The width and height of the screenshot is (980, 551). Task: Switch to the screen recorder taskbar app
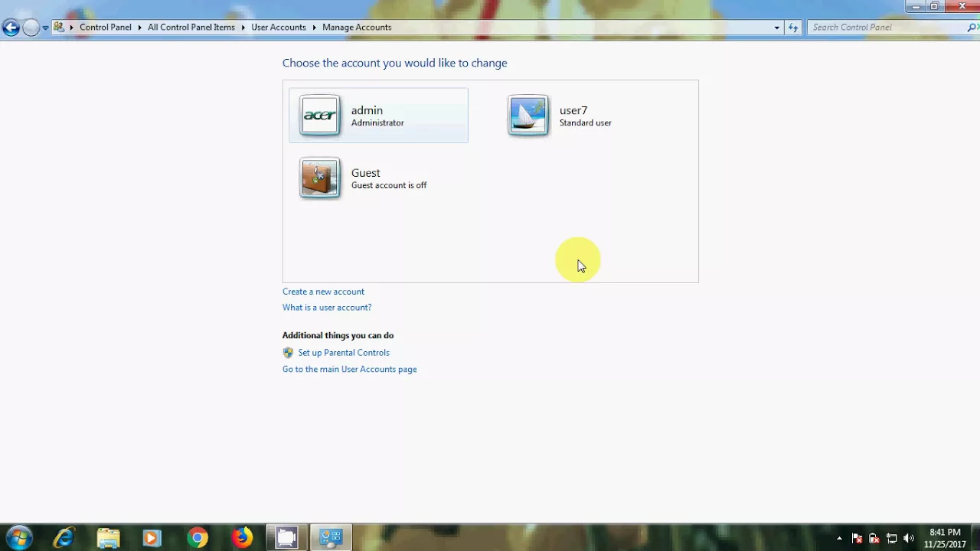coord(286,538)
